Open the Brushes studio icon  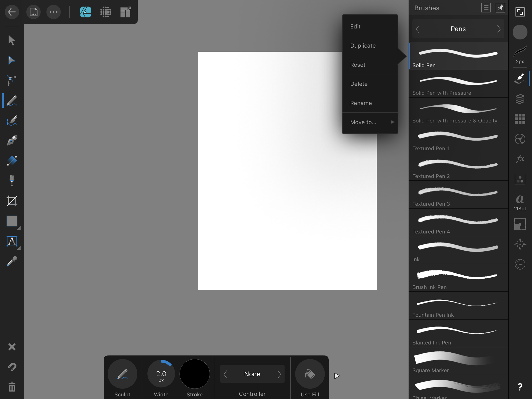[520, 79]
